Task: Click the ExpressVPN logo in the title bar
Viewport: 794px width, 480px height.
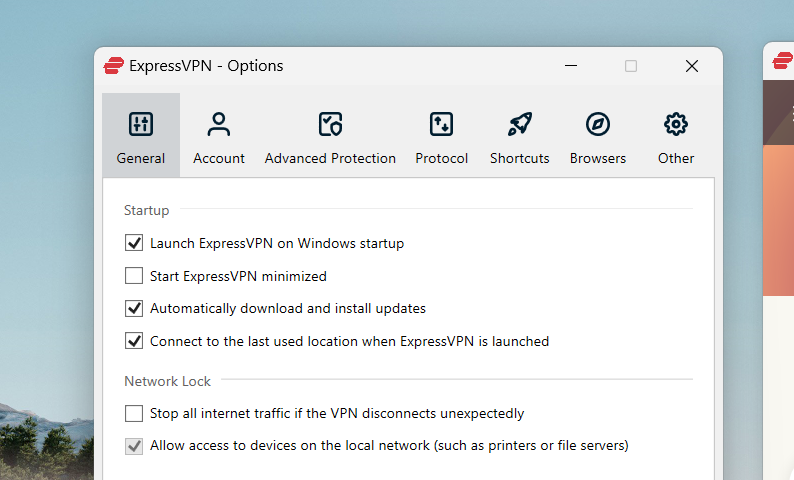Action: [114, 66]
